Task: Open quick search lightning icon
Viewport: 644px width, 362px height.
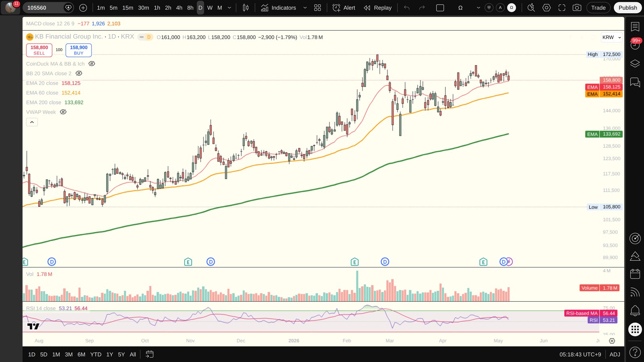Action: click(531, 8)
